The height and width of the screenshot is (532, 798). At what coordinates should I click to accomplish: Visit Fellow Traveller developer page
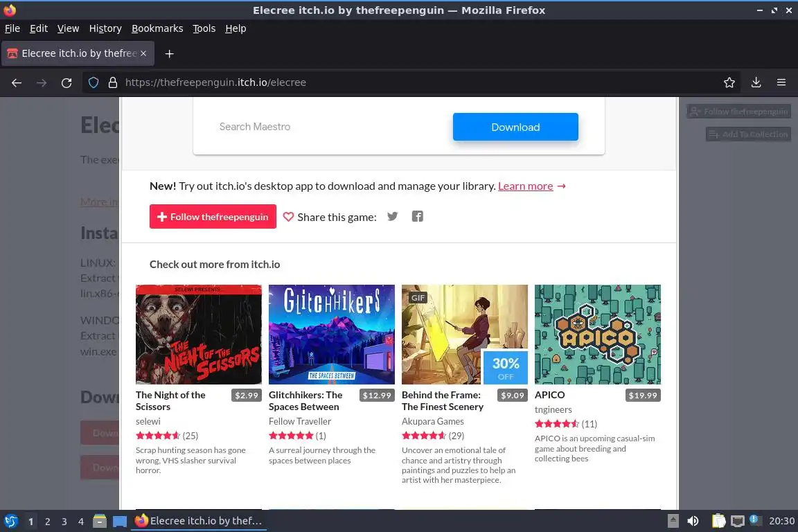coord(300,421)
